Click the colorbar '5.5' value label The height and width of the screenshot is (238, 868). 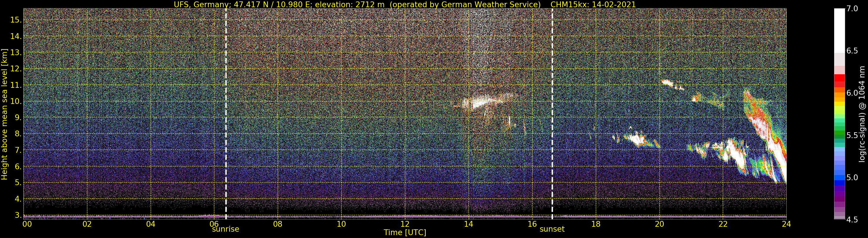point(852,135)
